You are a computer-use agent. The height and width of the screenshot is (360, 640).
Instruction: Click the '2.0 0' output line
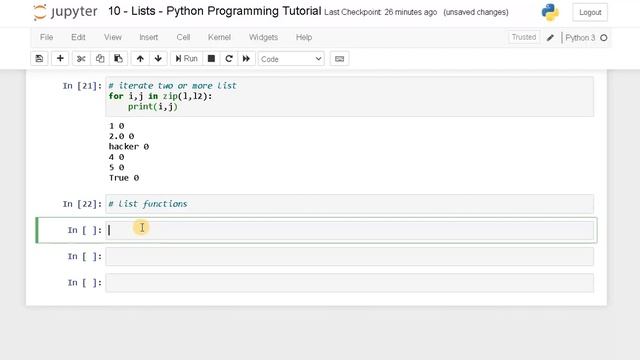[x=121, y=136]
